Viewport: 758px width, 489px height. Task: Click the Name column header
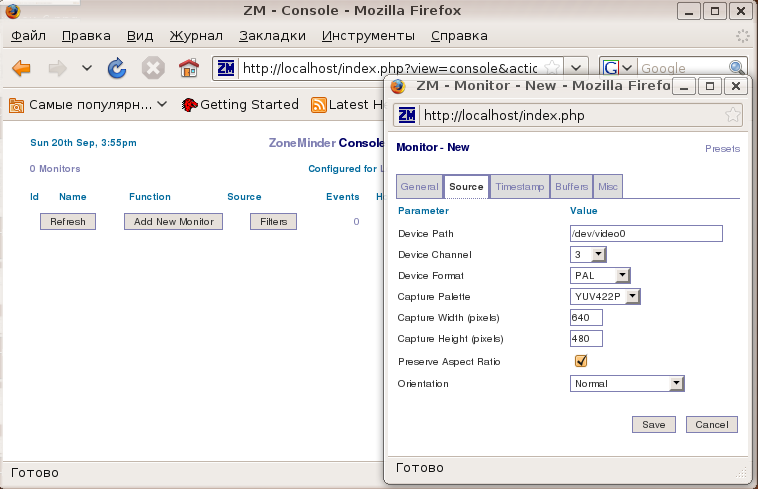pyautogui.click(x=73, y=197)
